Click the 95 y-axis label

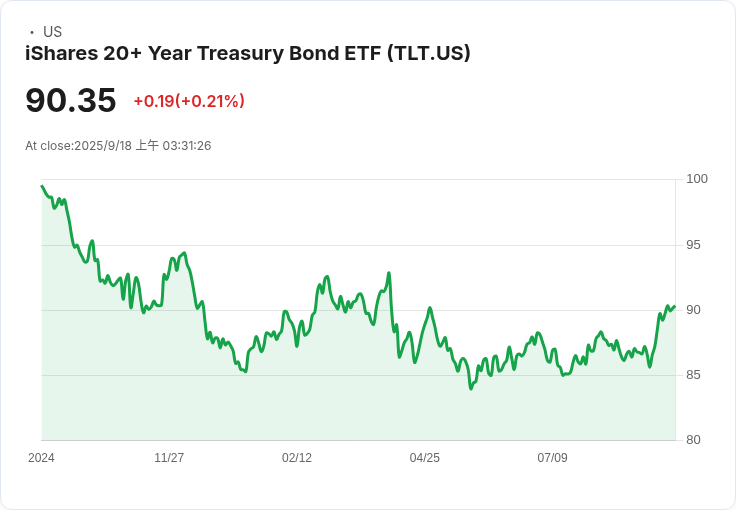[693, 245]
